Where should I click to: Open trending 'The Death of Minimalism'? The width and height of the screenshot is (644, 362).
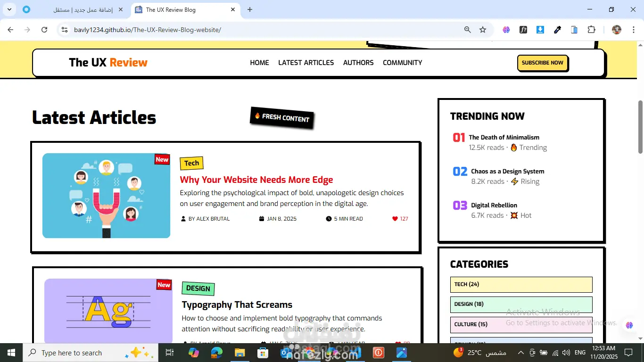tap(504, 137)
